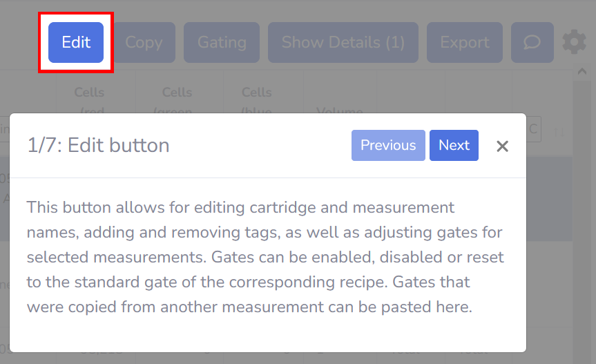
Task: Open the Gating button
Action: 222,42
